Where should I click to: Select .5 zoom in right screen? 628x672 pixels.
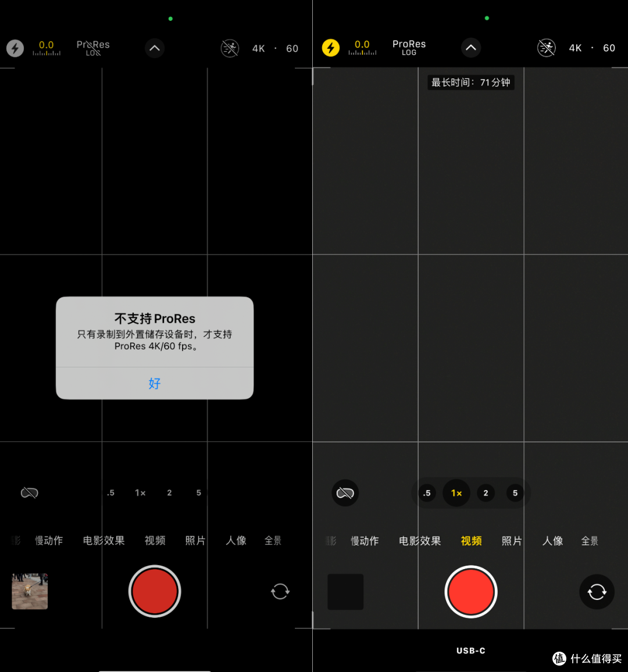click(427, 494)
